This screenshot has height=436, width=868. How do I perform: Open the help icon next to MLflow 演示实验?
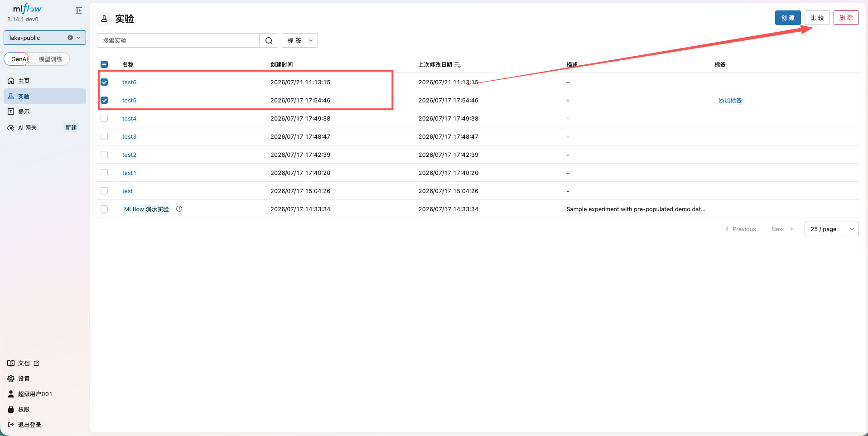click(179, 209)
